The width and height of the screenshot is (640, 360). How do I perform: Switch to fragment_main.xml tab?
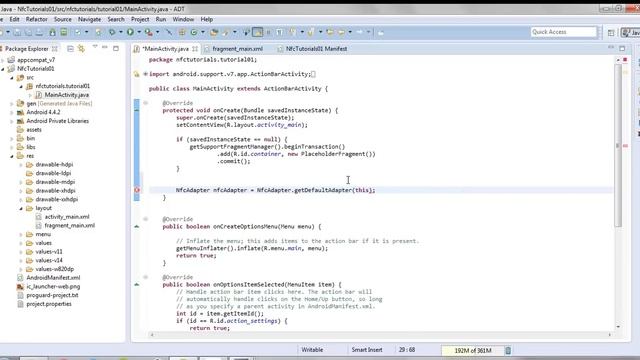click(x=237, y=49)
